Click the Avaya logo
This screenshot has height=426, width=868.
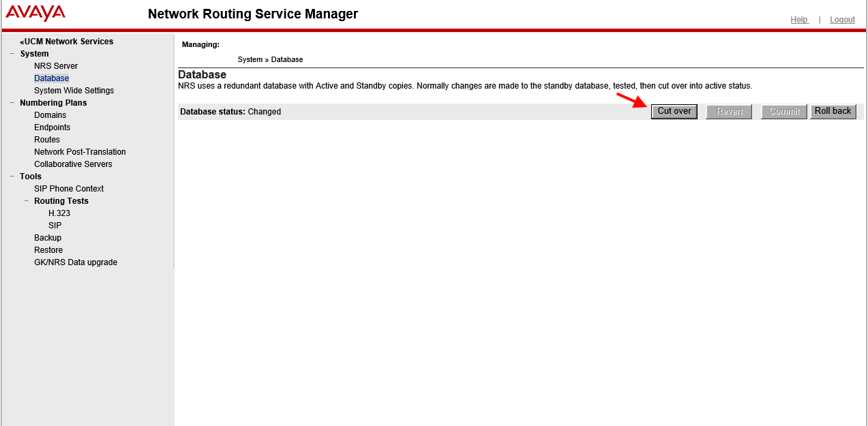35,13
